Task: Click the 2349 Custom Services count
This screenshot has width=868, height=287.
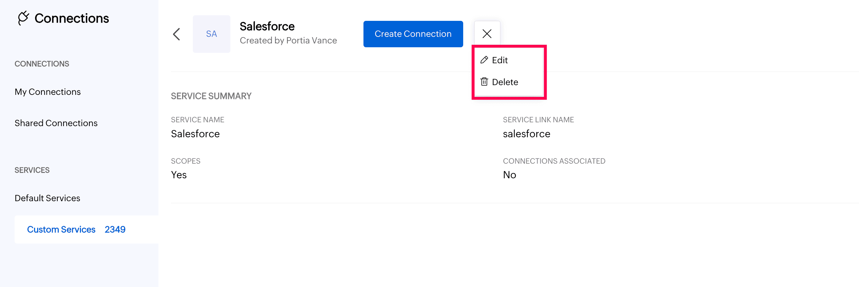Action: click(115, 229)
